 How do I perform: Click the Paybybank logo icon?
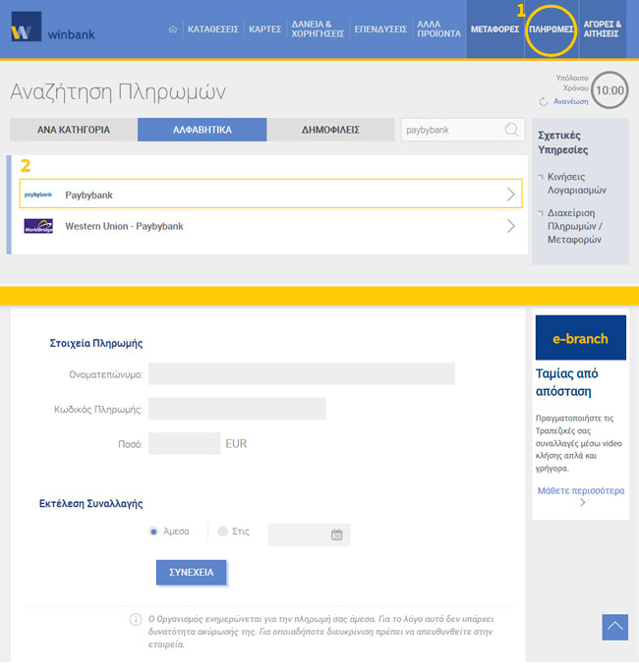click(38, 195)
